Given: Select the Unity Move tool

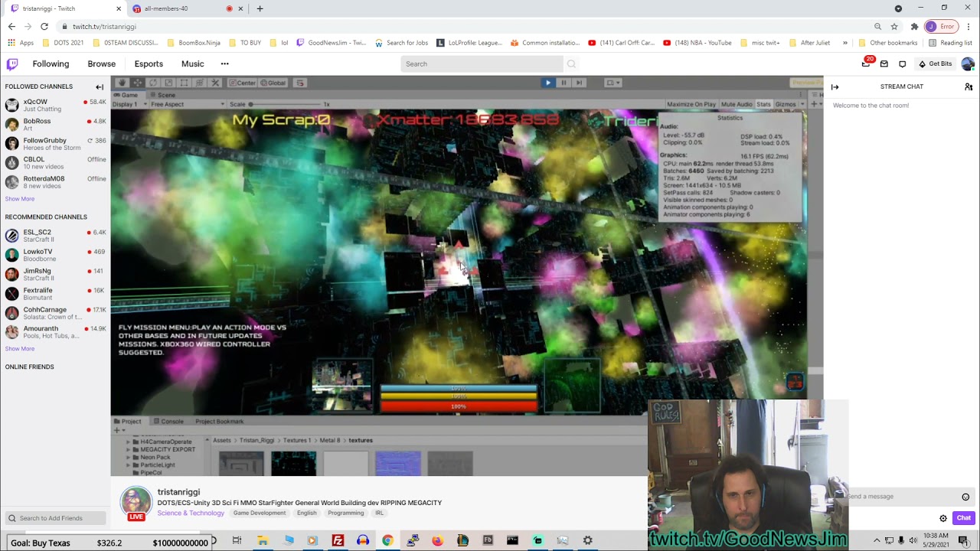Looking at the screenshot, I should tap(138, 83).
